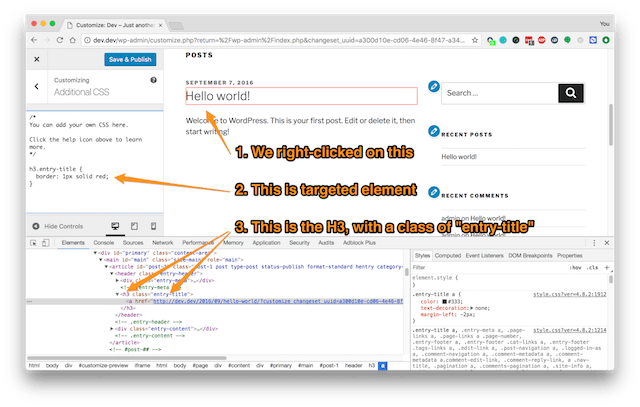Click the blue square extension icon
The height and width of the screenshot is (407, 640).
tap(593, 40)
